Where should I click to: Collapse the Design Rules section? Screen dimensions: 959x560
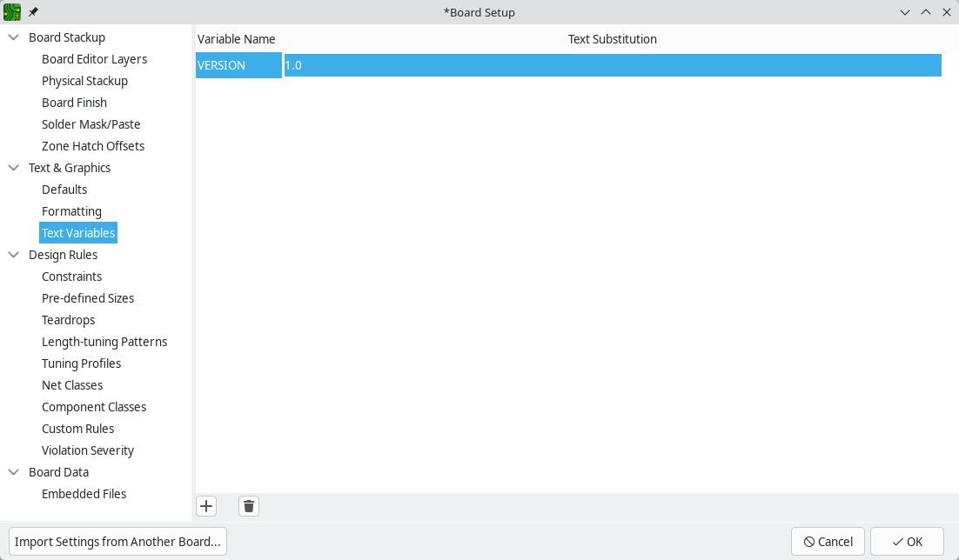(12, 255)
